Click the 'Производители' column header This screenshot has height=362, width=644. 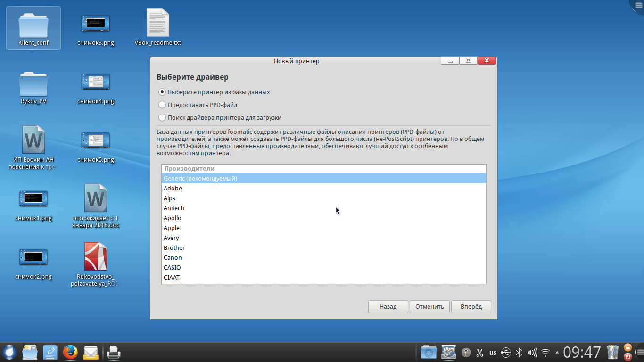click(x=323, y=169)
